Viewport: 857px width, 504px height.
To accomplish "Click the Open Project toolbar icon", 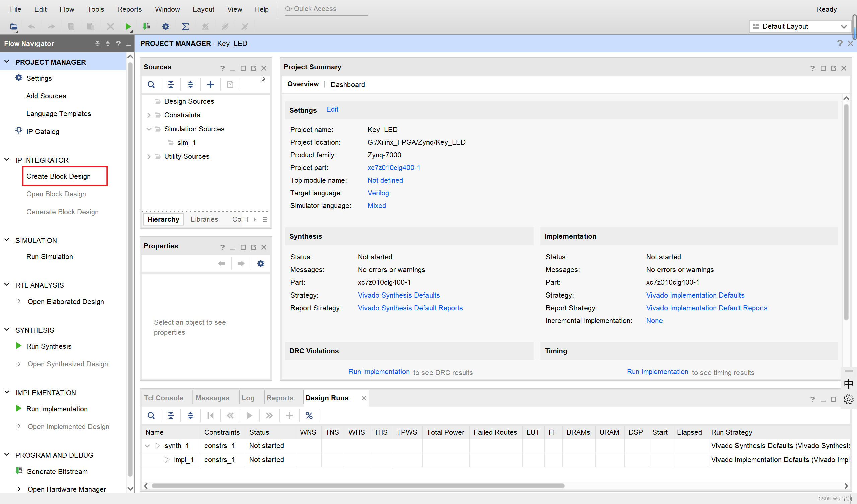I will click(x=14, y=26).
